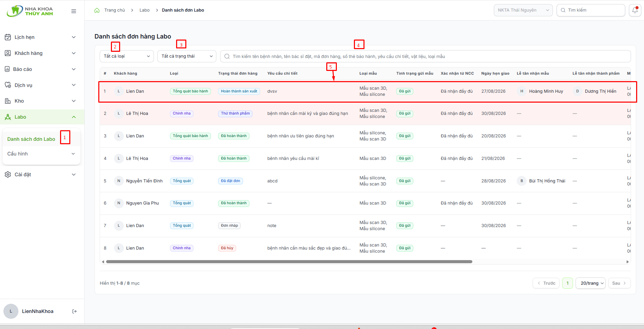Image resolution: width=644 pixels, height=329 pixels.
Task: Click customer name Nguyen Gia Phu
Action: pyautogui.click(x=142, y=203)
